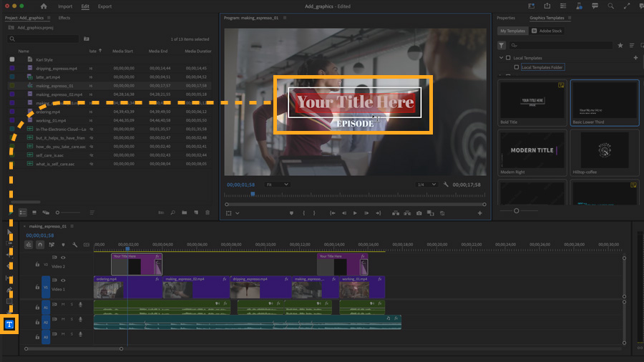Toggle Video 1 track output eye

coord(63,280)
